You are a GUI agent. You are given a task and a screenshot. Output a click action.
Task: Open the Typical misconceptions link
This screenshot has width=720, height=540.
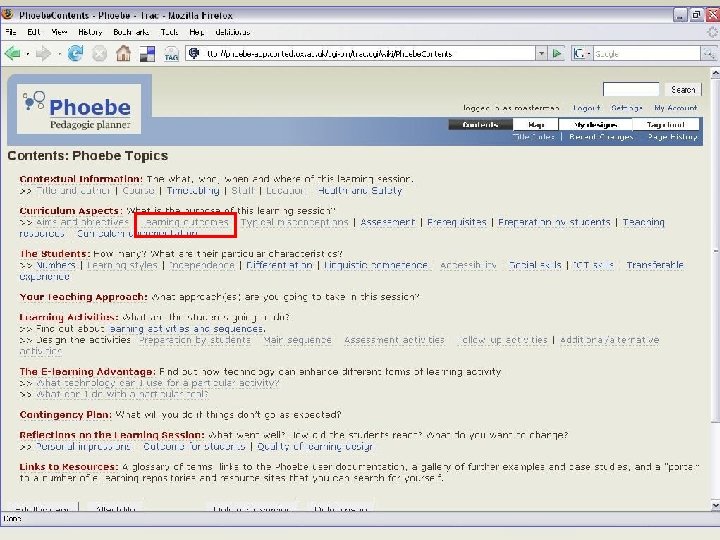295,222
